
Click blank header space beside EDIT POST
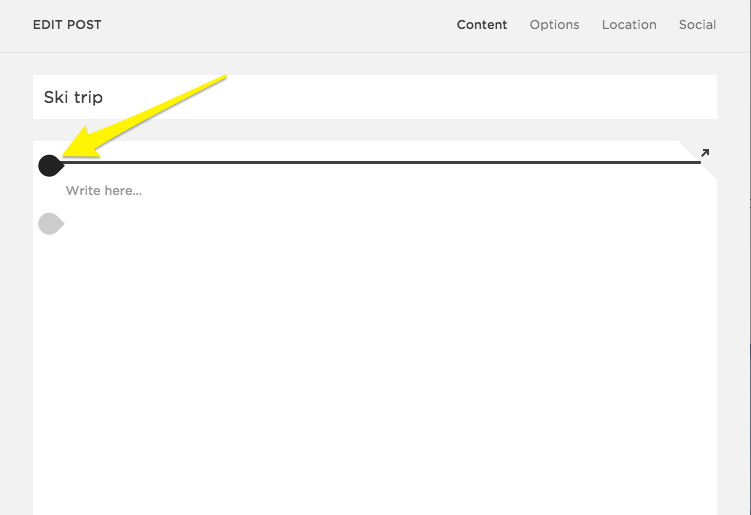(280, 25)
